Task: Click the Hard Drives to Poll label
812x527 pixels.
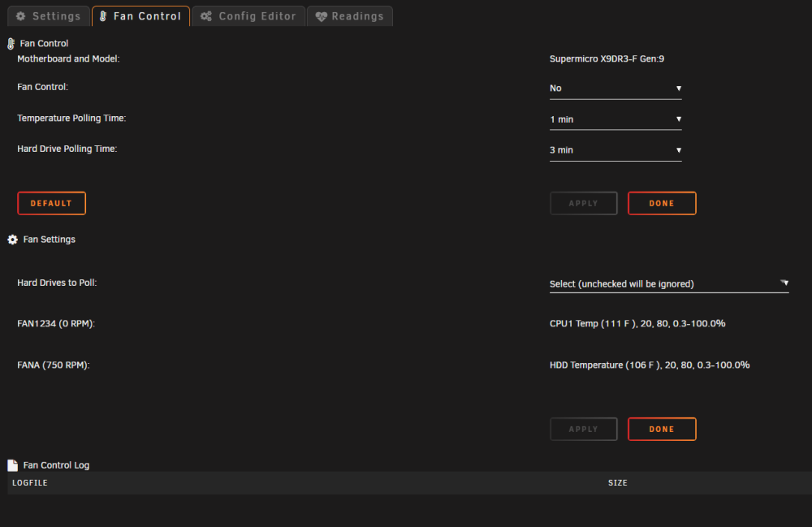Action: 57,283
